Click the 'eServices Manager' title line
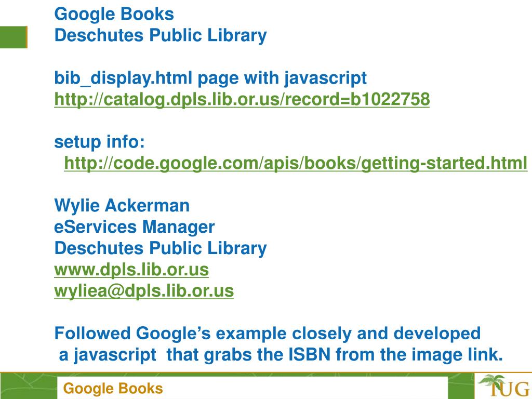Screen dimensions: 532x399 coord(135,227)
